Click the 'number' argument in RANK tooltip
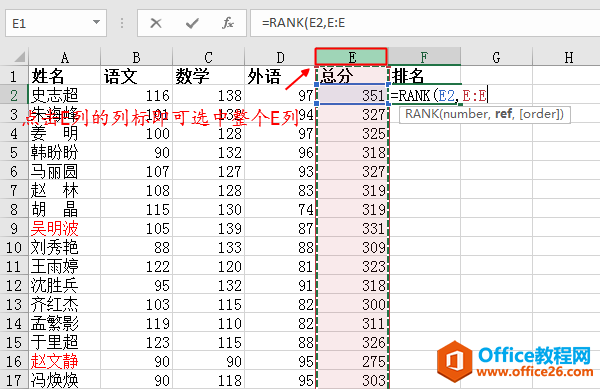The height and width of the screenshot is (389, 600). coord(465,114)
